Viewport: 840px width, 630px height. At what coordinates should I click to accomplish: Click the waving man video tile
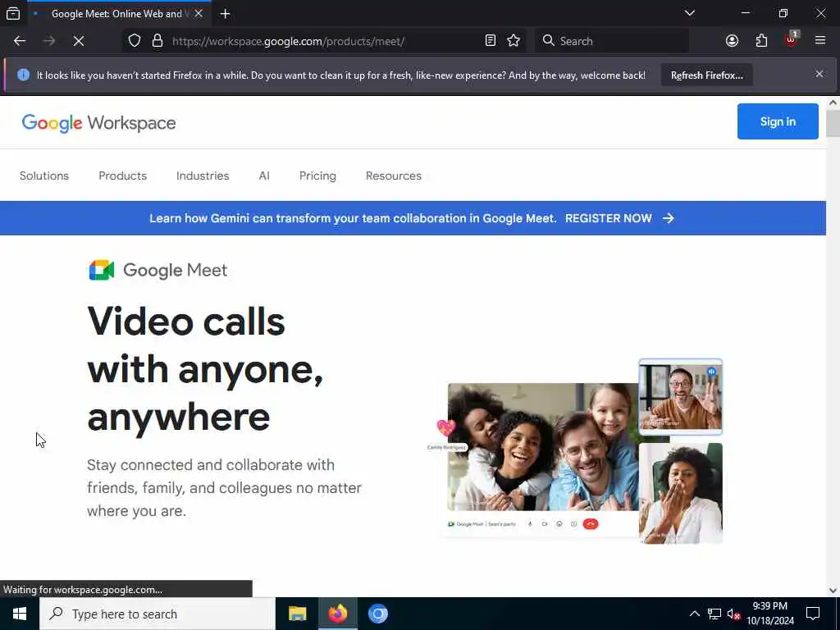point(680,396)
